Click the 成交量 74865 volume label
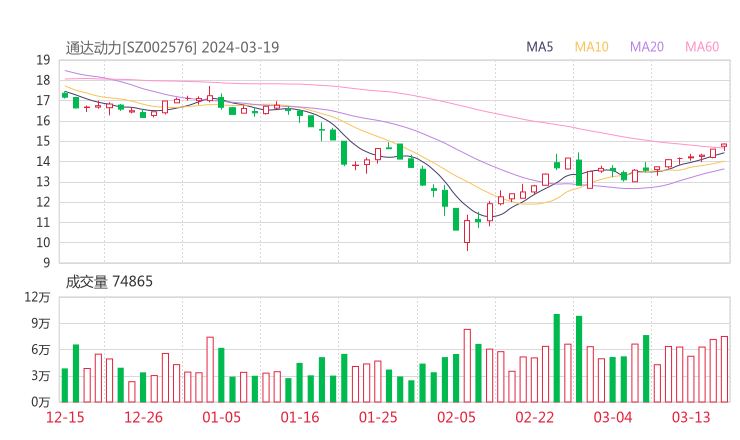 109,282
